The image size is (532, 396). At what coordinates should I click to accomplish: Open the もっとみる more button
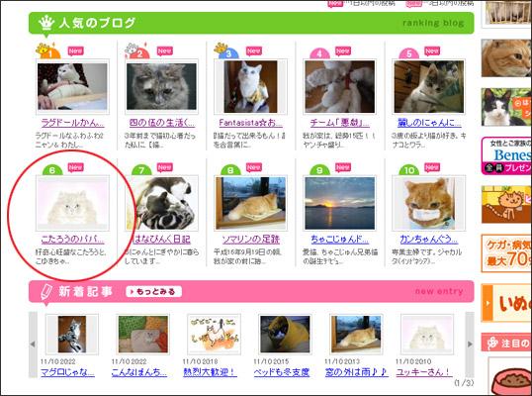point(153,292)
